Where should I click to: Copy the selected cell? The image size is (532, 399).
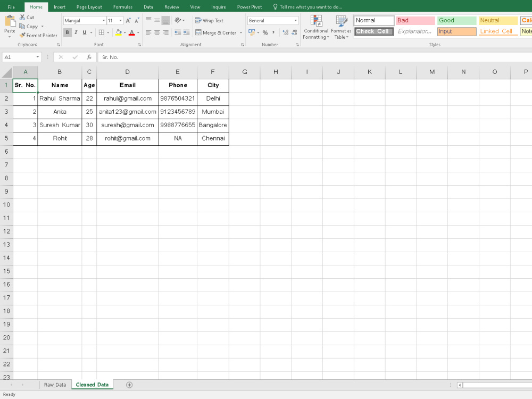[29, 27]
